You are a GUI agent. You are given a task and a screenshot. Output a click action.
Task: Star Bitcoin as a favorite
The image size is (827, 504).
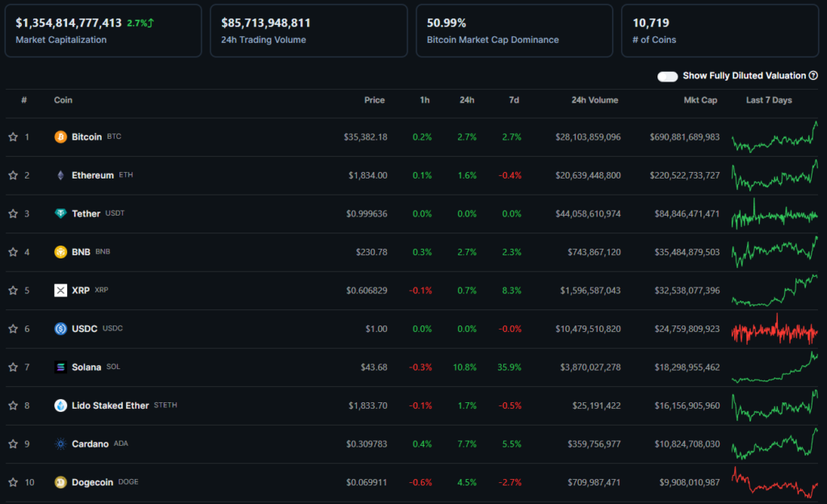[x=12, y=136]
